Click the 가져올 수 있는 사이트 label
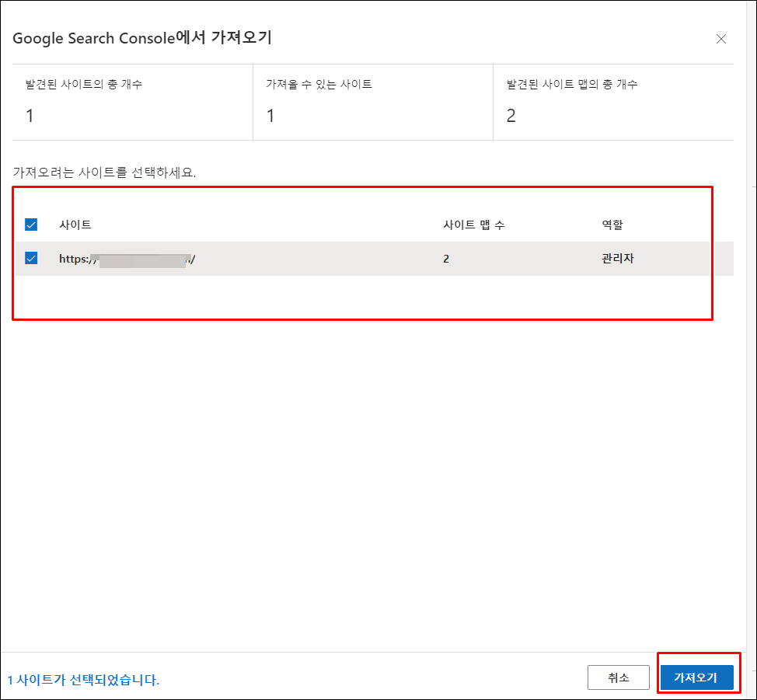 coord(319,84)
